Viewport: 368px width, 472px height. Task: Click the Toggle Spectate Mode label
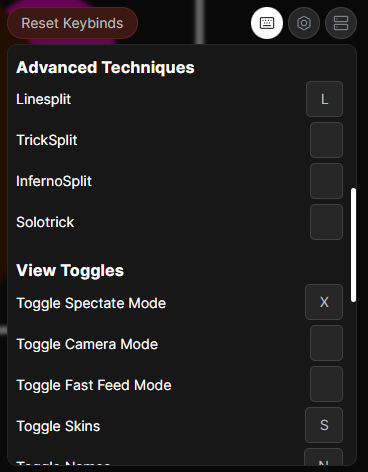[x=91, y=303]
